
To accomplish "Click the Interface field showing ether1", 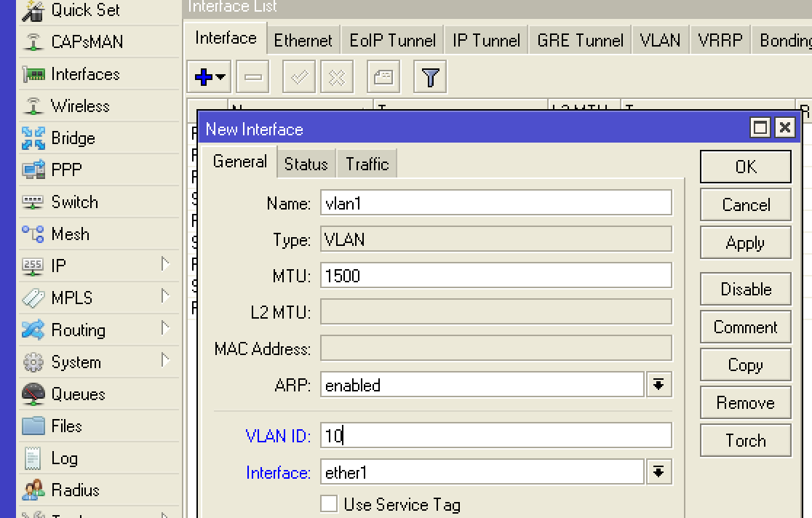I will click(x=482, y=472).
